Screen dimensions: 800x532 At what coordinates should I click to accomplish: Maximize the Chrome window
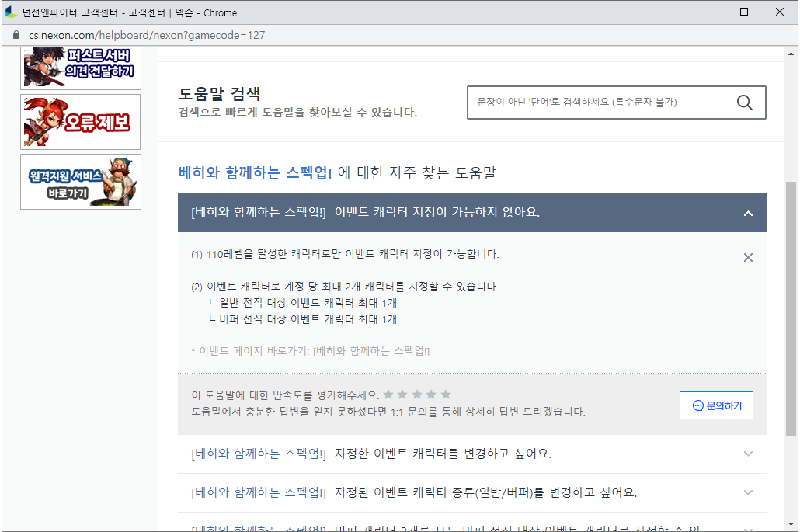point(744,12)
